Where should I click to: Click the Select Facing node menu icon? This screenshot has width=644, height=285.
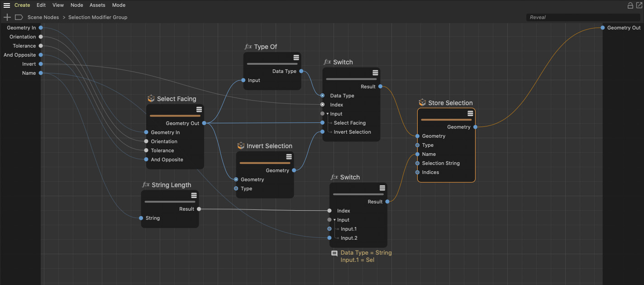tap(199, 110)
